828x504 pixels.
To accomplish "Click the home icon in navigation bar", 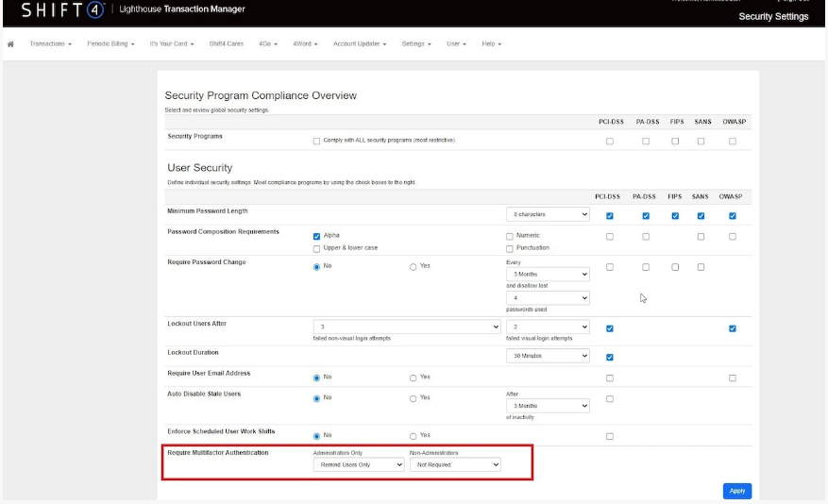I will click(x=10, y=44).
